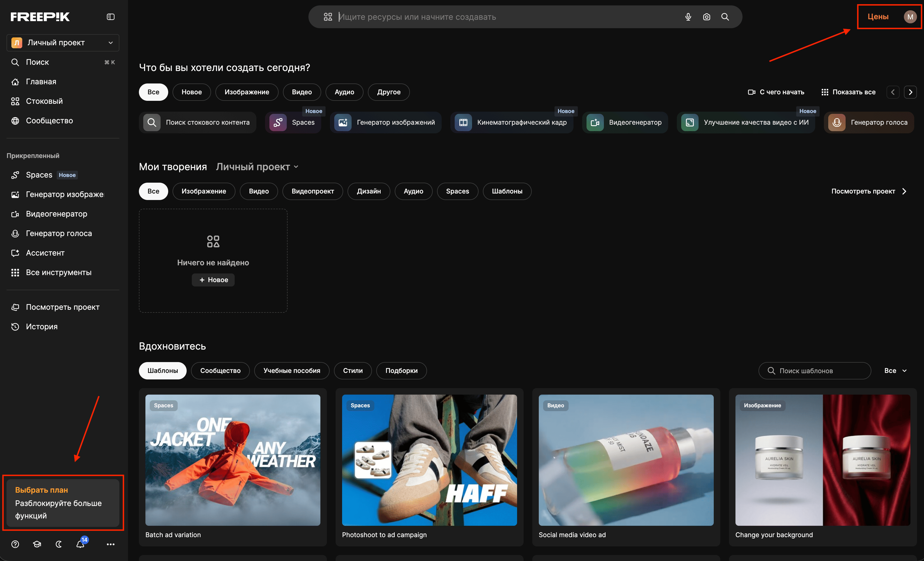Open the three-dots more menu
This screenshot has width=924, height=561.
pyautogui.click(x=110, y=544)
